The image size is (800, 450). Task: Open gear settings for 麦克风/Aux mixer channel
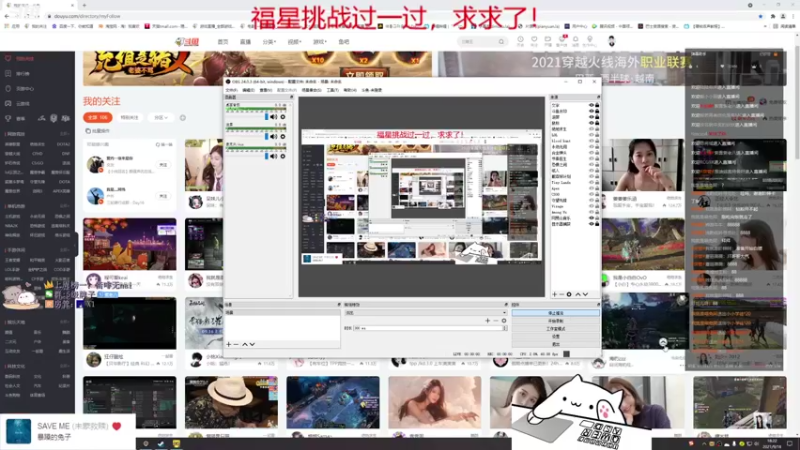click(283, 156)
